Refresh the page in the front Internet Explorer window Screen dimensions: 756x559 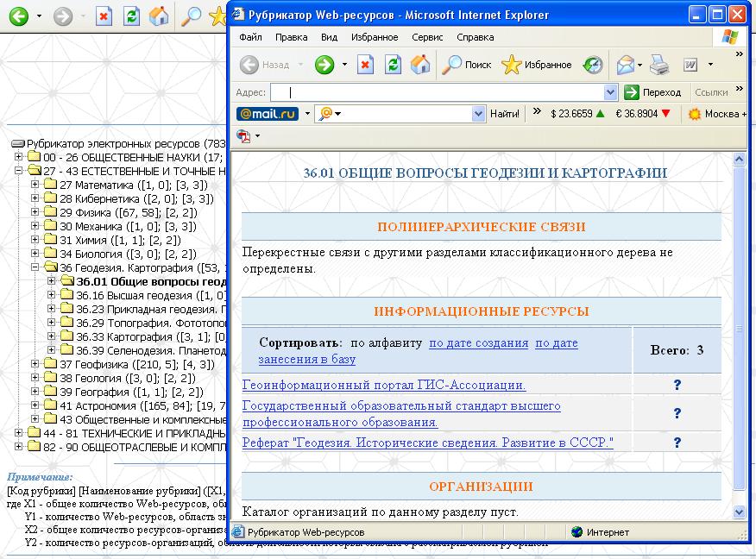(393, 65)
